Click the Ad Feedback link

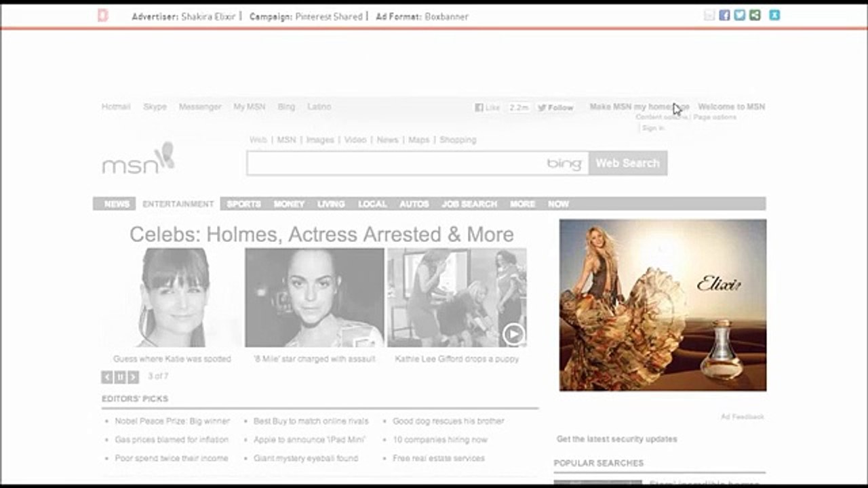coord(743,417)
